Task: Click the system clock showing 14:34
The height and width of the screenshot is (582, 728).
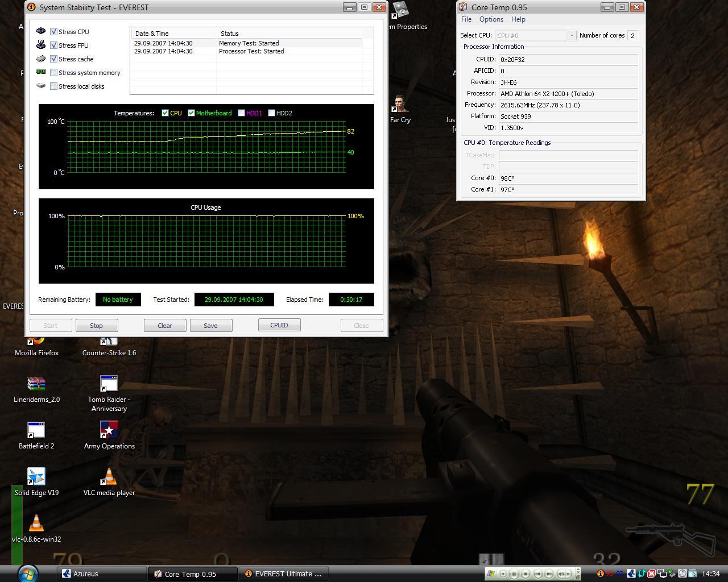Action: pos(711,573)
